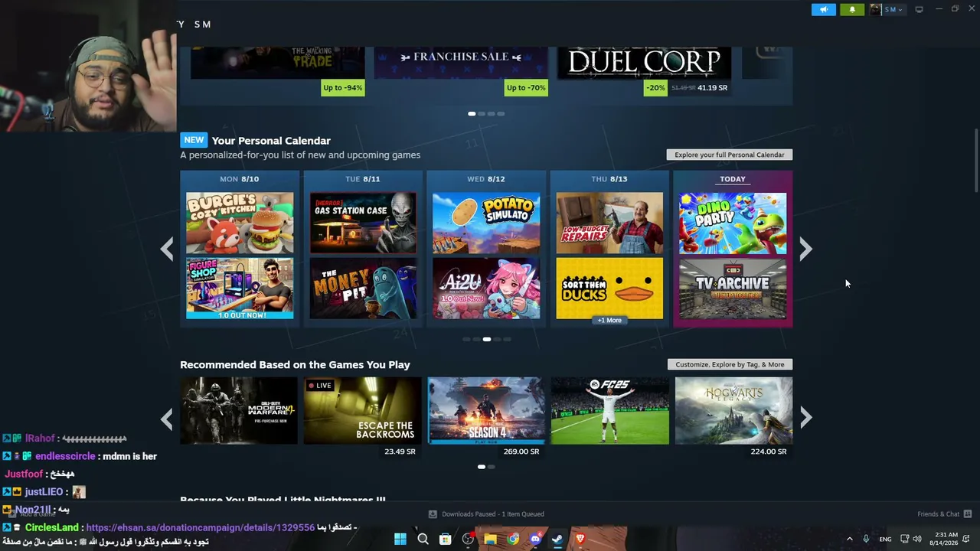This screenshot has height=551, width=980.
Task: Open the Duel Corp banner
Action: click(644, 63)
